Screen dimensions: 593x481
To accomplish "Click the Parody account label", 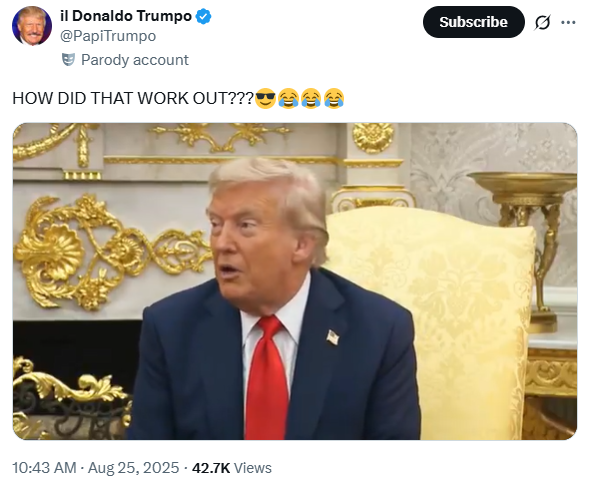I will [x=135, y=60].
